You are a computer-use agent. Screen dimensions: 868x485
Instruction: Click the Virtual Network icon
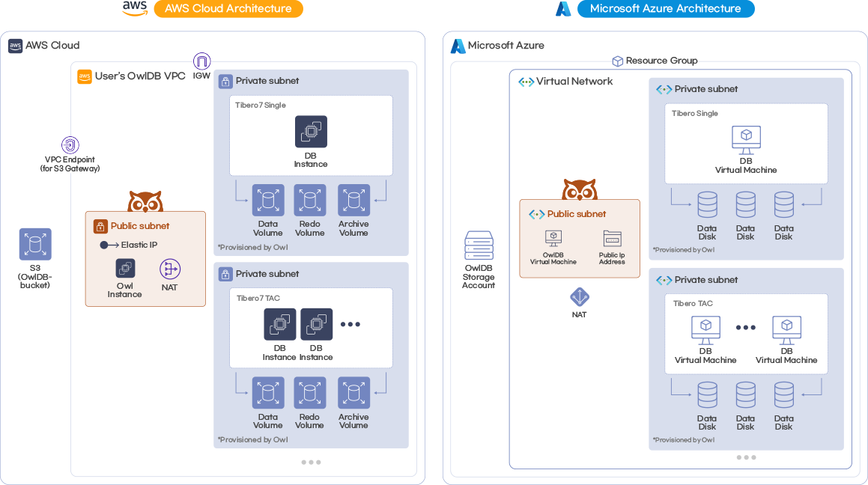(x=526, y=82)
